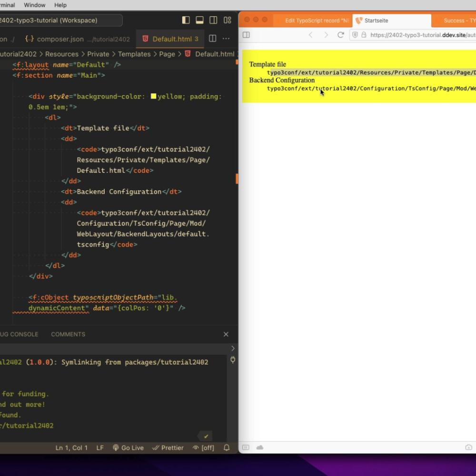Click the shield tracking protection icon
The image size is (476, 476).
(355, 35)
